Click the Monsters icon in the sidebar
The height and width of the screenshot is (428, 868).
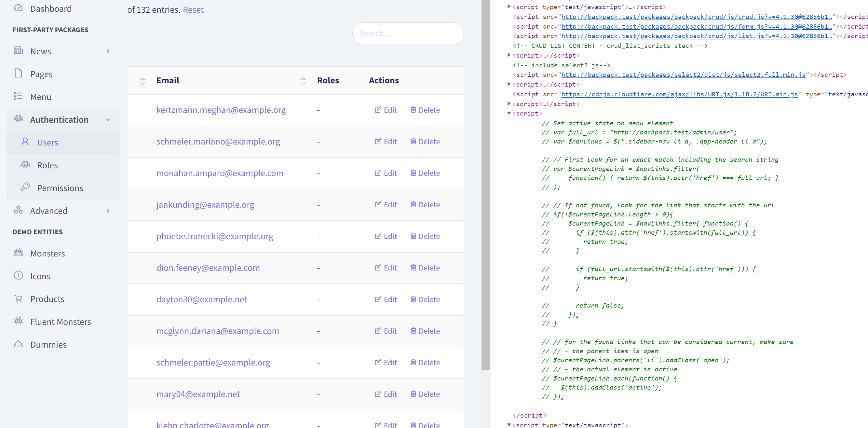[19, 253]
